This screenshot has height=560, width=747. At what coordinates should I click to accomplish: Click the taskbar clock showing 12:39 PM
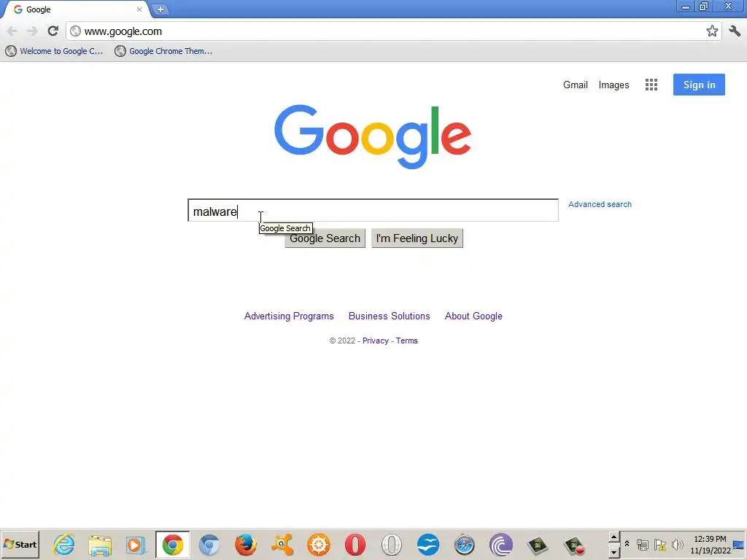(x=710, y=545)
